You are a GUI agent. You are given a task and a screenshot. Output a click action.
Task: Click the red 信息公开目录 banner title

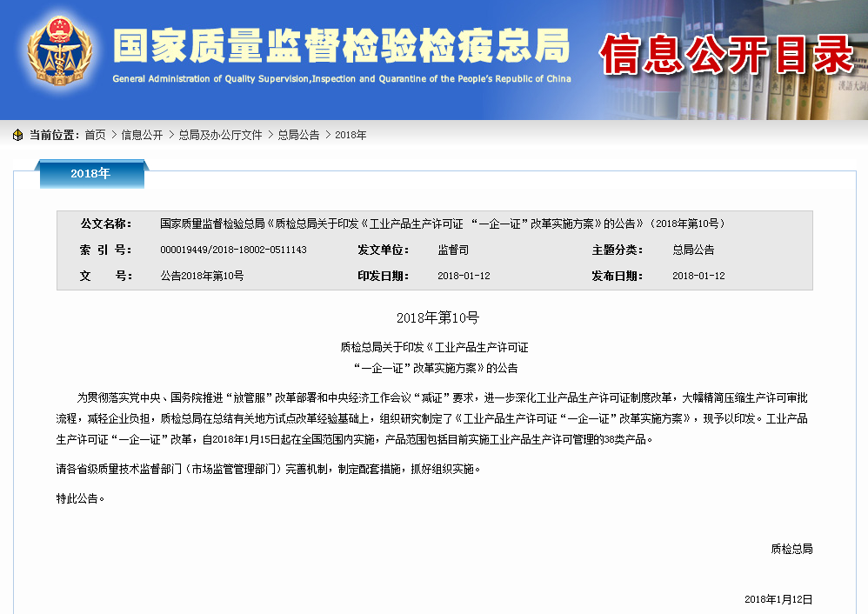pos(726,55)
